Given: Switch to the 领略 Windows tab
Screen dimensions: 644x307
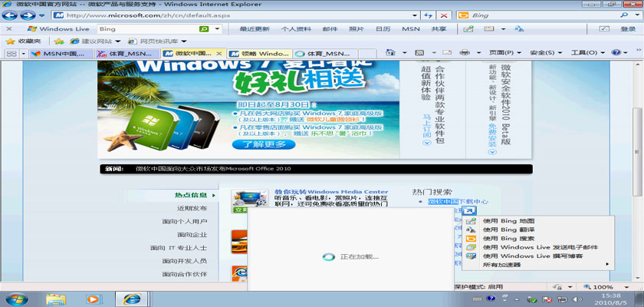Looking at the screenshot, I should pyautogui.click(x=260, y=54).
